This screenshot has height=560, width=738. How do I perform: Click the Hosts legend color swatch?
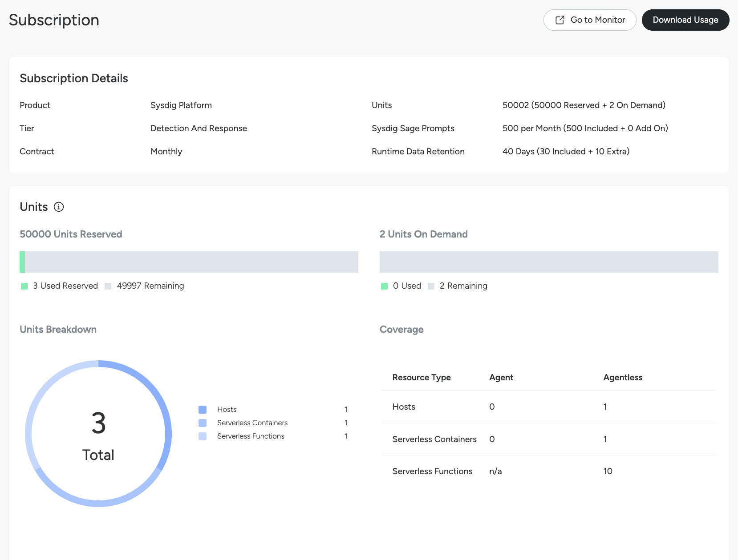(x=203, y=409)
